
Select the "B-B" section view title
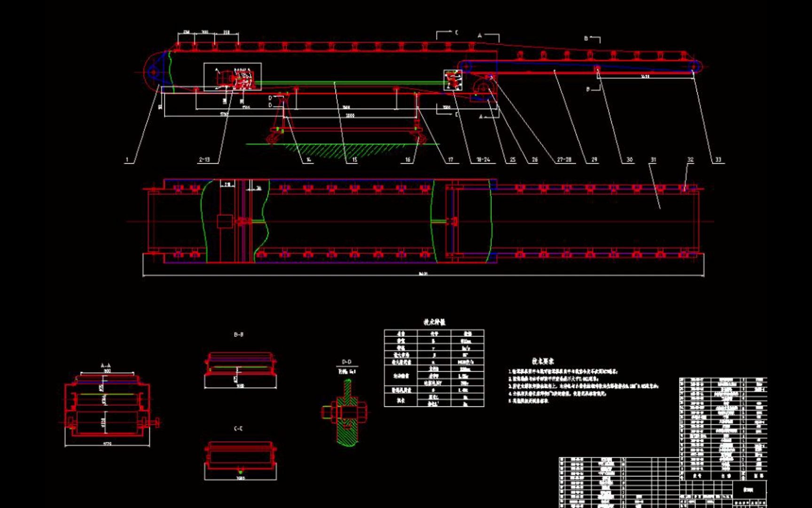tap(239, 335)
